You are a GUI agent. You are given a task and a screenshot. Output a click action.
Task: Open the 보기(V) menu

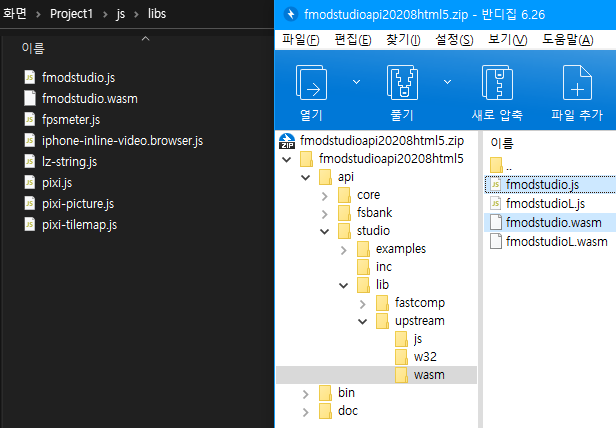coord(508,40)
